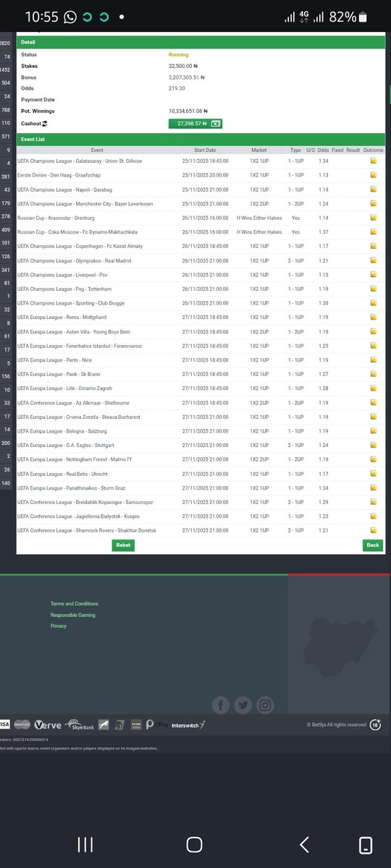391x868 pixels.
Task: Tap the WhatsApp notification icon in status bar
Action: pos(70,17)
